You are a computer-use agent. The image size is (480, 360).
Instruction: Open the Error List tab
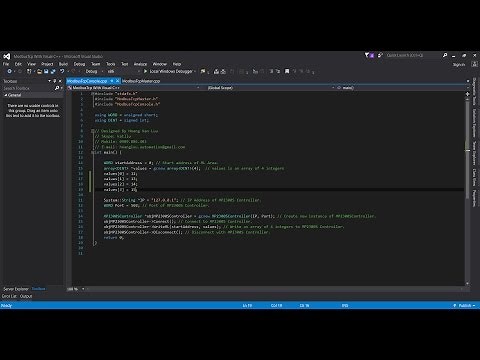[x=9, y=296]
